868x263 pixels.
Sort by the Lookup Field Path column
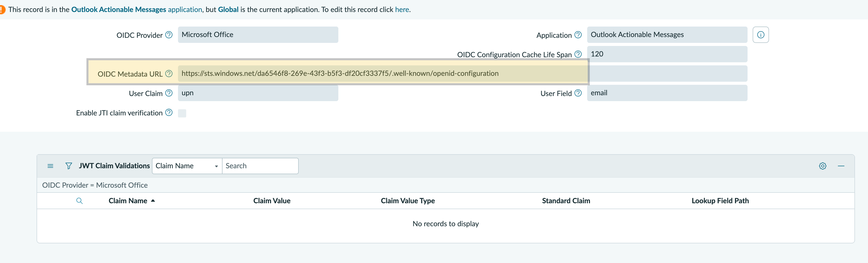coord(720,201)
